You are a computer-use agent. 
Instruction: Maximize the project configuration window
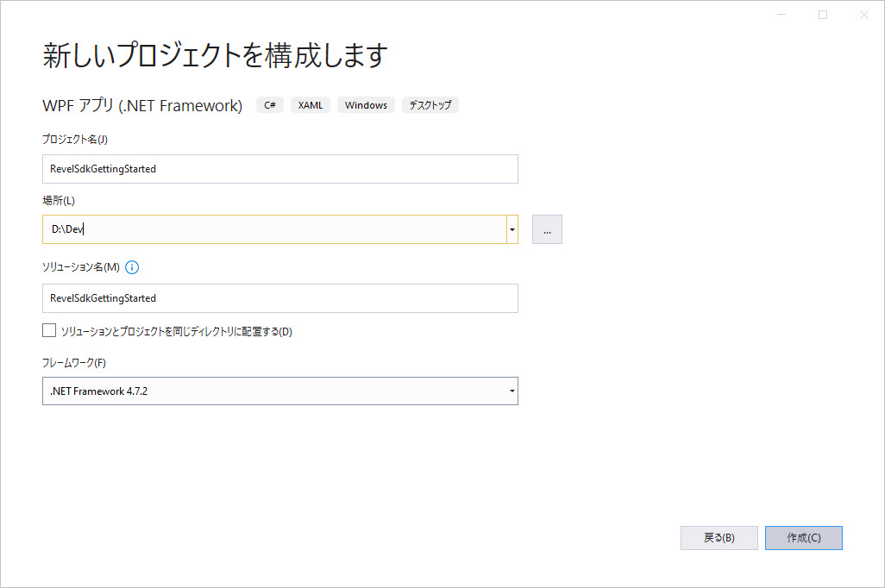(823, 15)
